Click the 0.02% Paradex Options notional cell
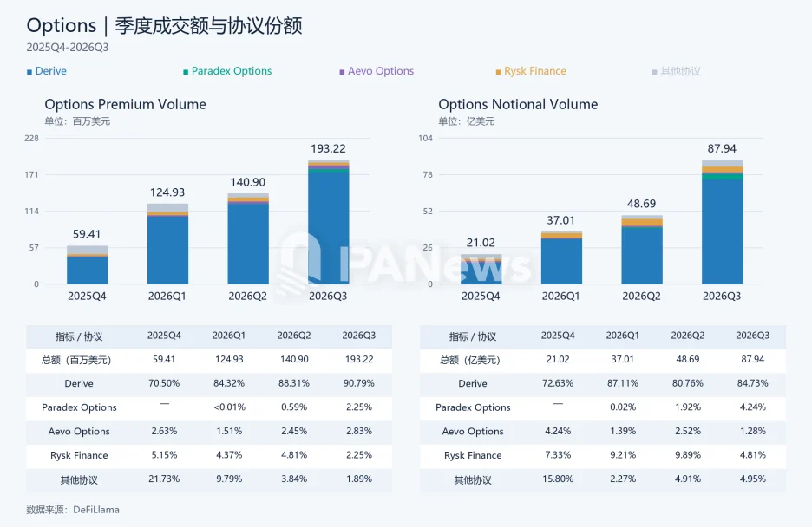This screenshot has height=528, width=812. coord(623,407)
